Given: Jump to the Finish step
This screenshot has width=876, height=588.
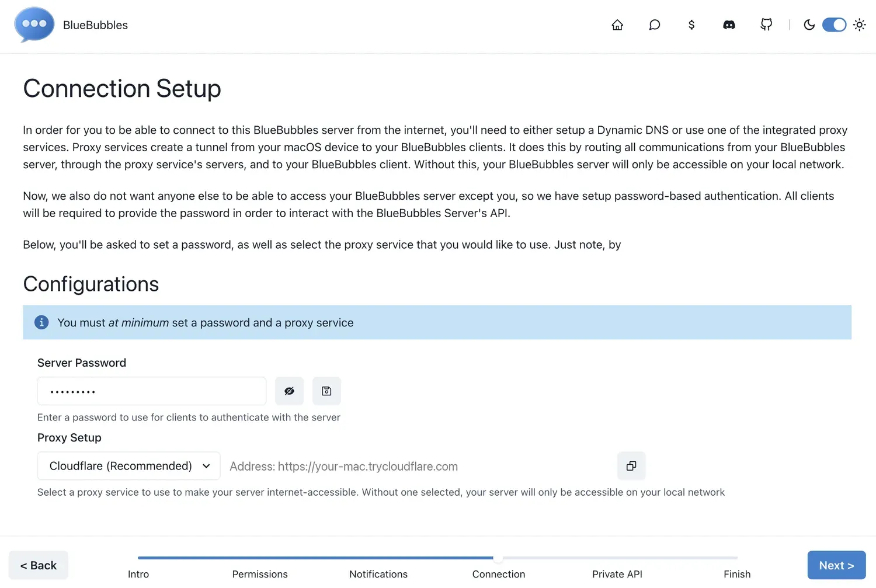Looking at the screenshot, I should pos(737,574).
